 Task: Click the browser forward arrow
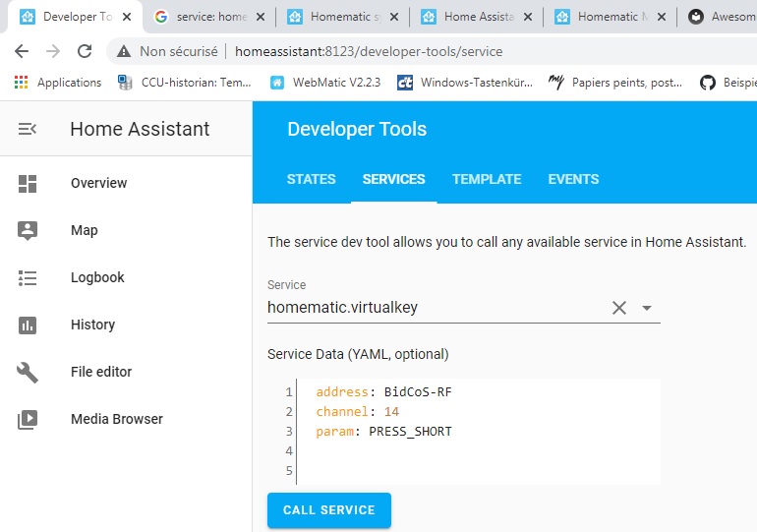coord(53,51)
